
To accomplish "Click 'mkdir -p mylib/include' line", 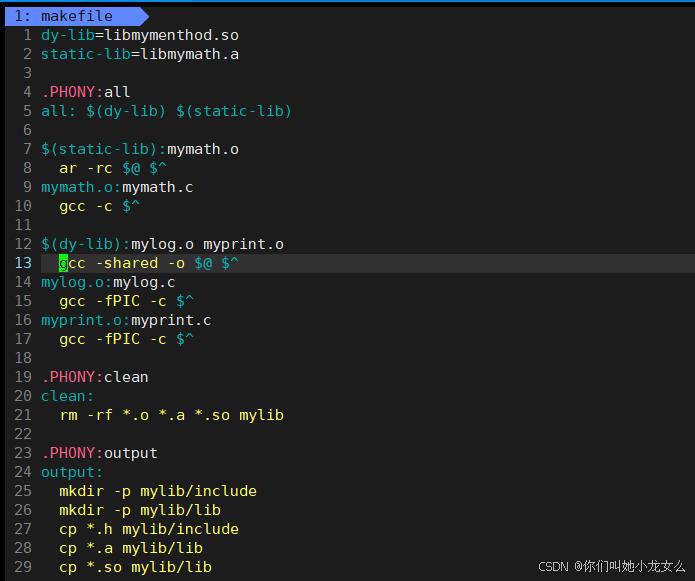I will click(x=158, y=491).
